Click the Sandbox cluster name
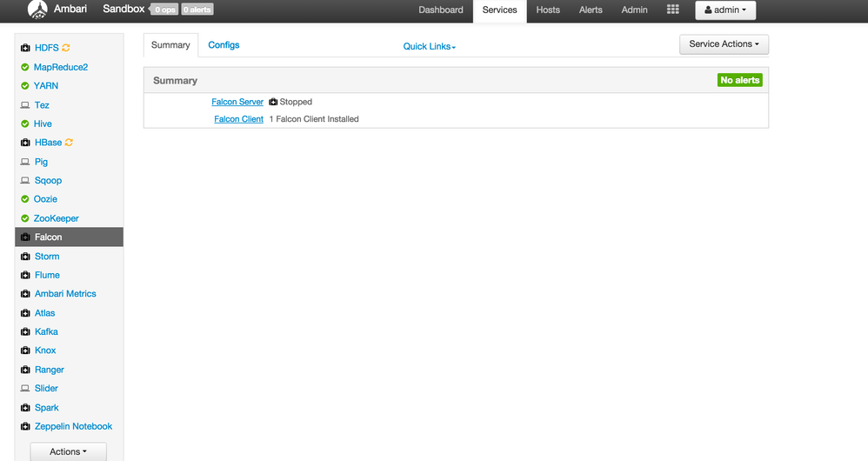 click(x=124, y=9)
